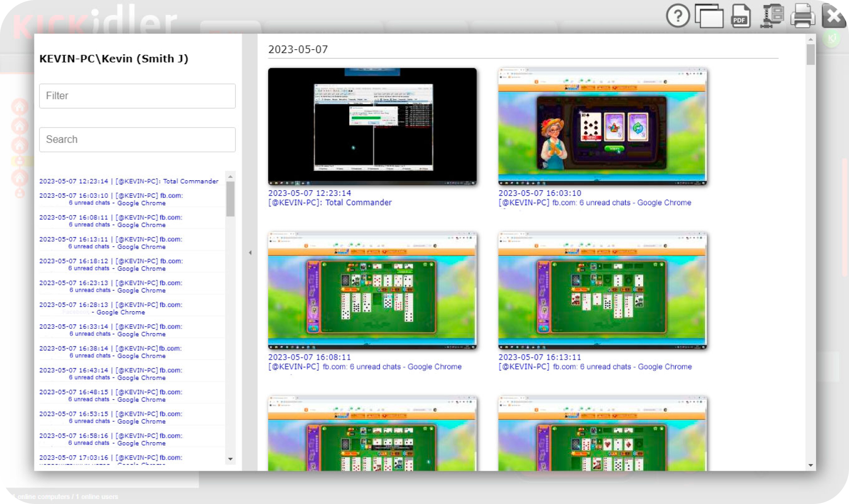Screen dimensions: 849x504
Task: Select list entry 12:23:14 Total Commander
Action: click(x=129, y=181)
